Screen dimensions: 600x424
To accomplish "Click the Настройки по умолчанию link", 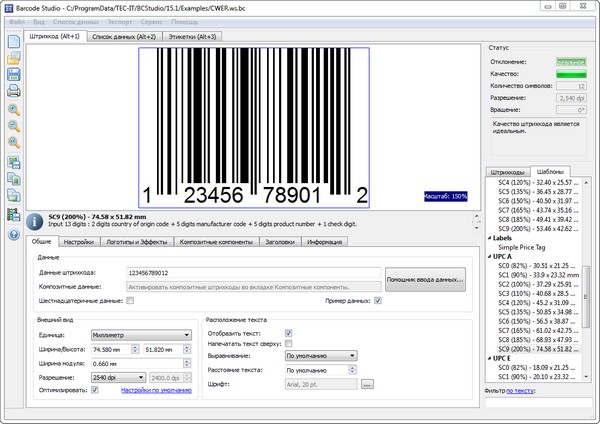I will [156, 390].
